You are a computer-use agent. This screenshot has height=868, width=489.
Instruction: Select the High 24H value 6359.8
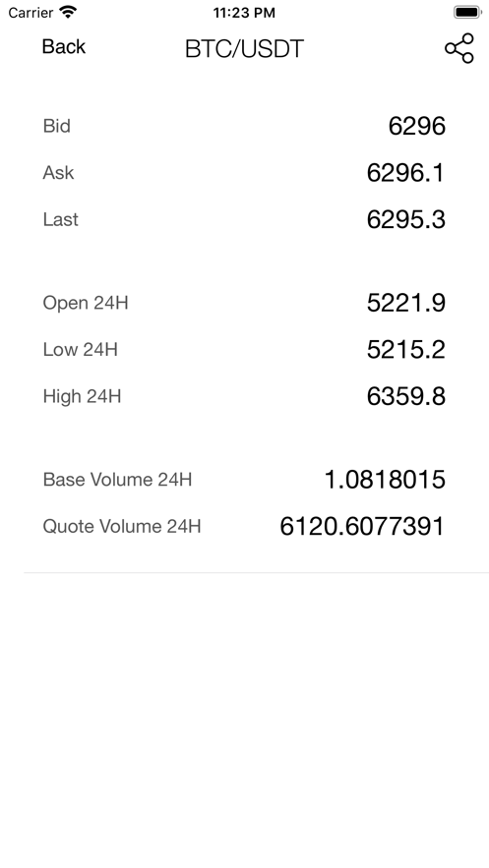(x=406, y=396)
